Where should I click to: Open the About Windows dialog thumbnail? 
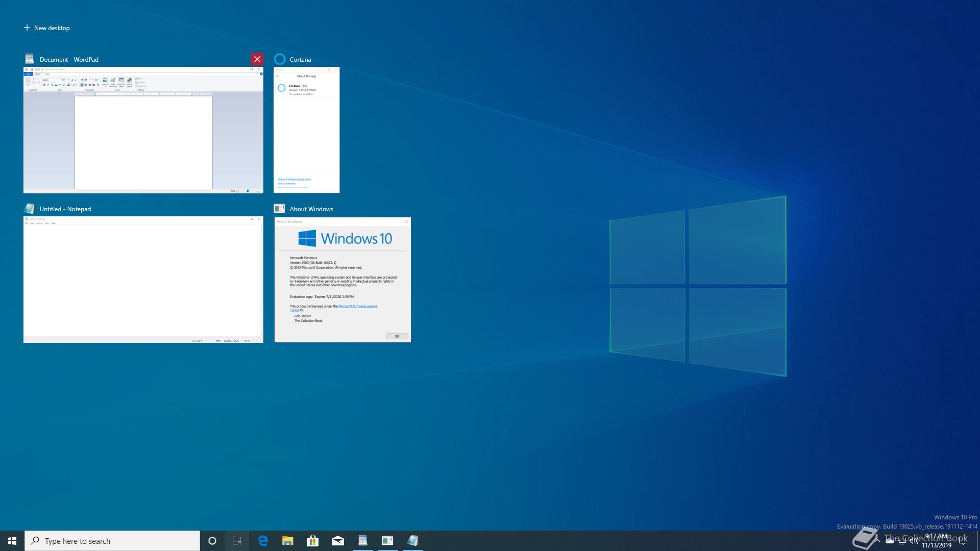click(342, 280)
